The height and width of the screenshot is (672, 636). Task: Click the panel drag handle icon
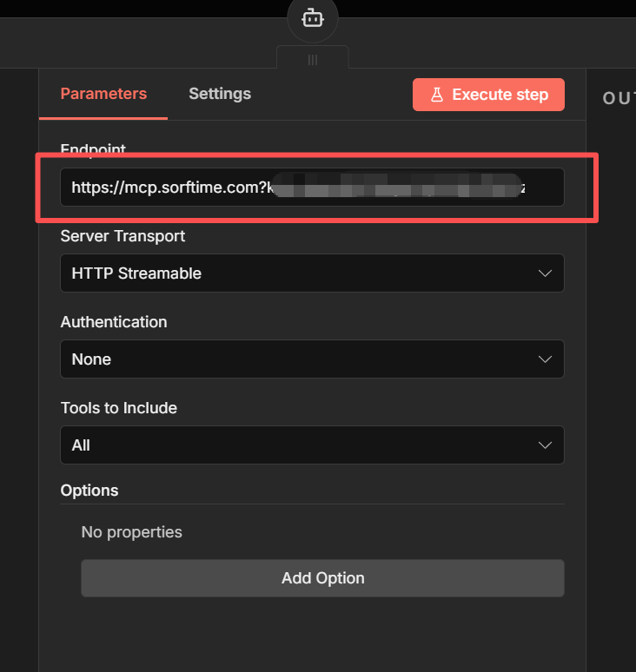click(x=313, y=59)
